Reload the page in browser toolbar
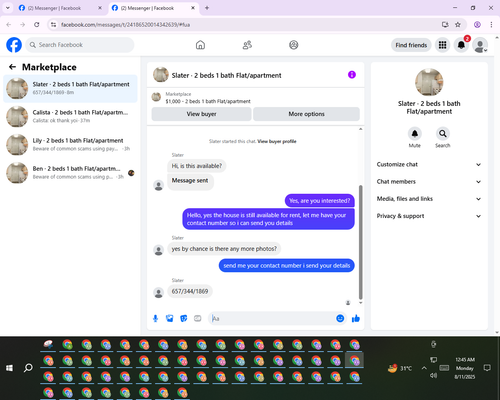Screen dimensions: 500x400 coord(37,25)
